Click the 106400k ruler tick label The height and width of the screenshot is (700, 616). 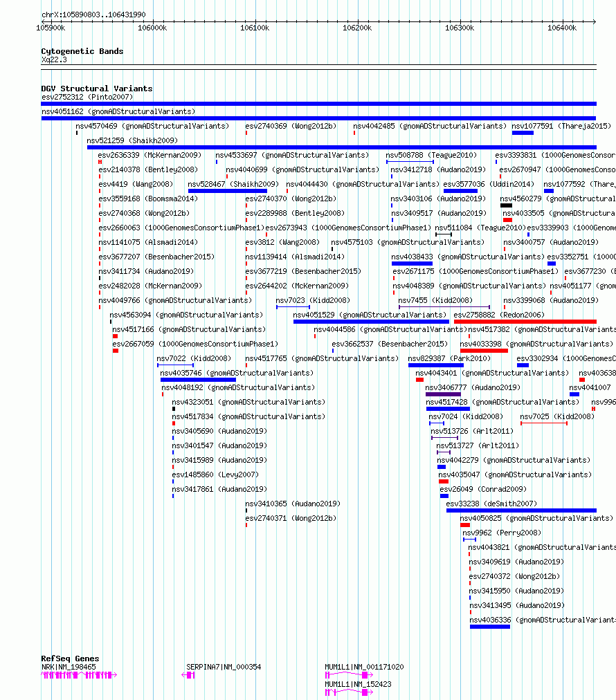click(x=562, y=28)
